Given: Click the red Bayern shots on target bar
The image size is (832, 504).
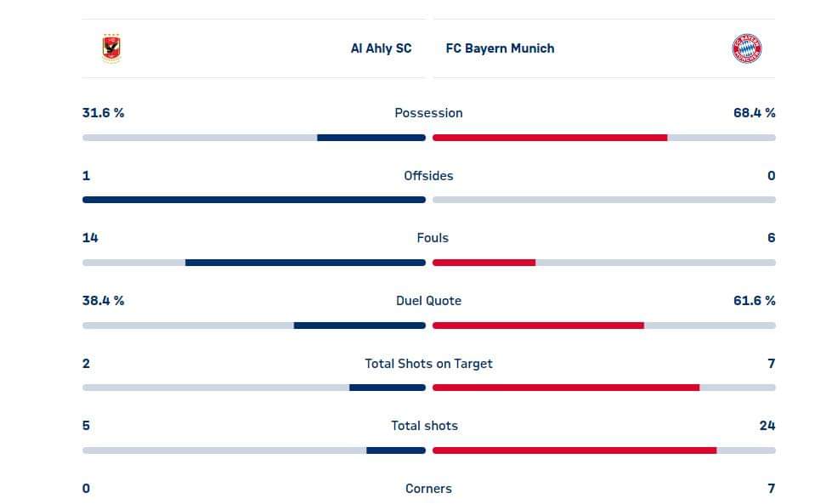Looking at the screenshot, I should point(566,388).
